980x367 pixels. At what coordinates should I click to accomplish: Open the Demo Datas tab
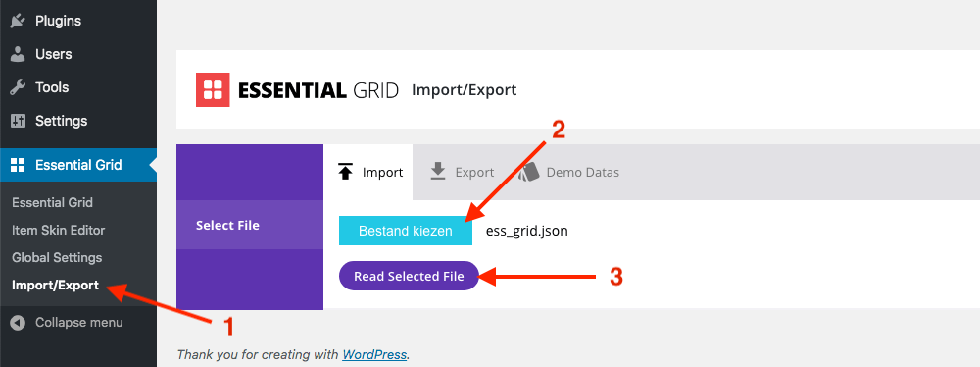pos(568,173)
